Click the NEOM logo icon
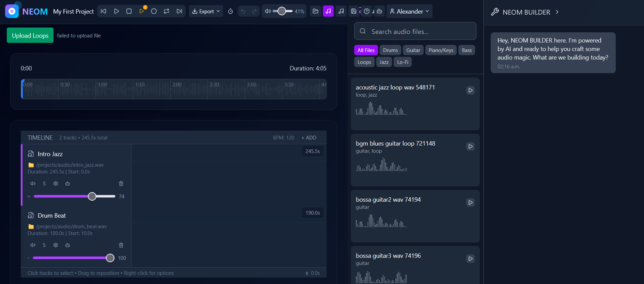The height and width of the screenshot is (284, 644). pos(12,11)
